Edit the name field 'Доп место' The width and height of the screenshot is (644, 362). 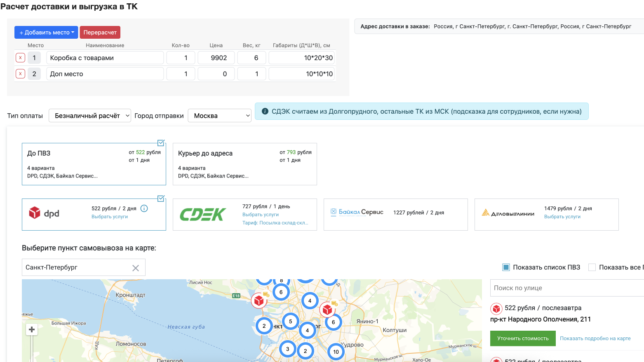[x=105, y=74]
